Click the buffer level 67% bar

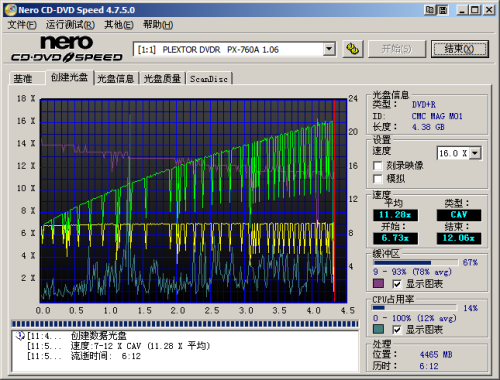click(x=415, y=263)
